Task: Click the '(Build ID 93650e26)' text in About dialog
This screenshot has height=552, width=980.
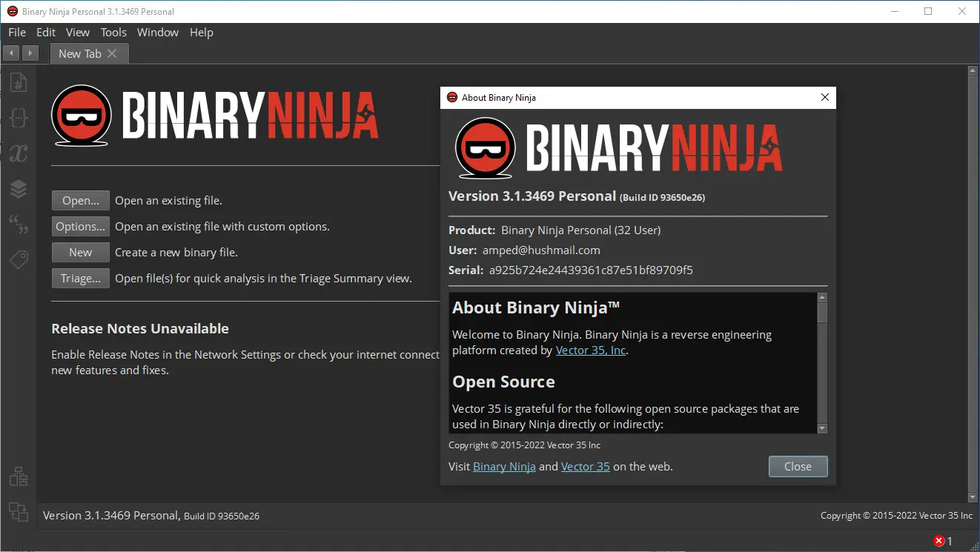Action: [x=663, y=198]
